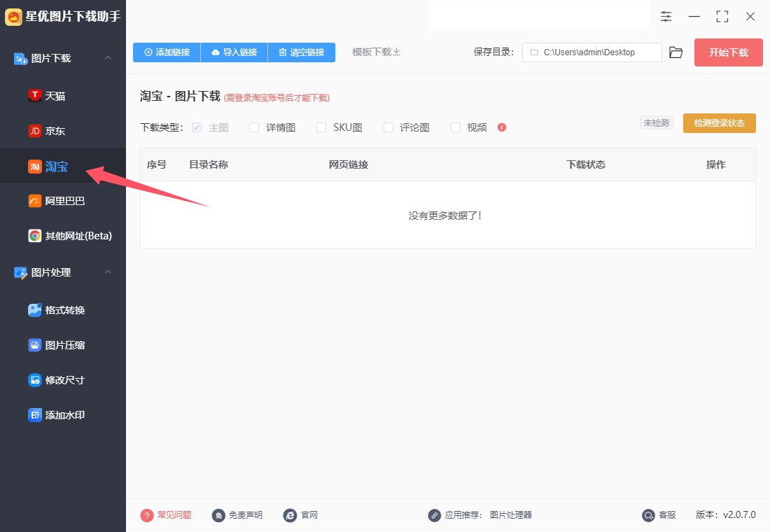The width and height of the screenshot is (770, 532).
Task: Click the 应用推荐 link icon
Action: 434,515
